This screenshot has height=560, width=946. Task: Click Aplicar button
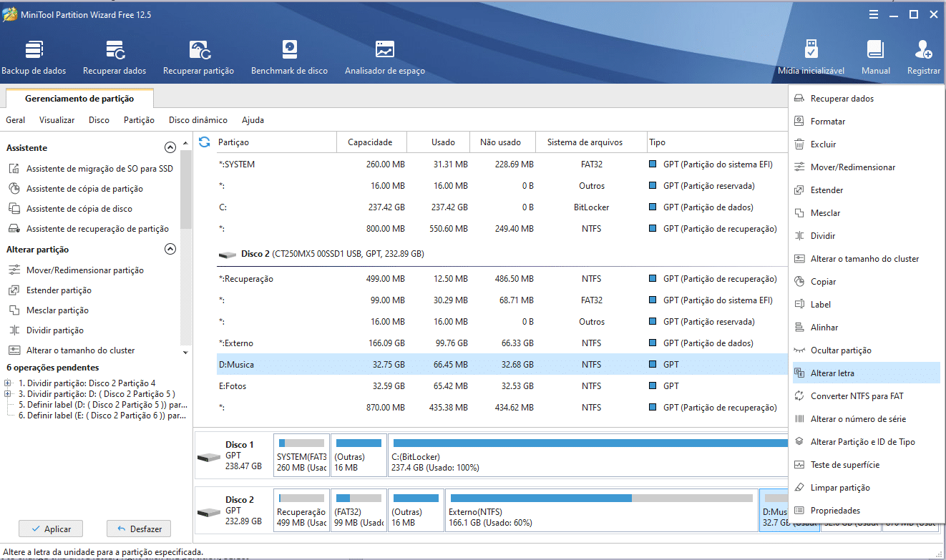tap(51, 529)
